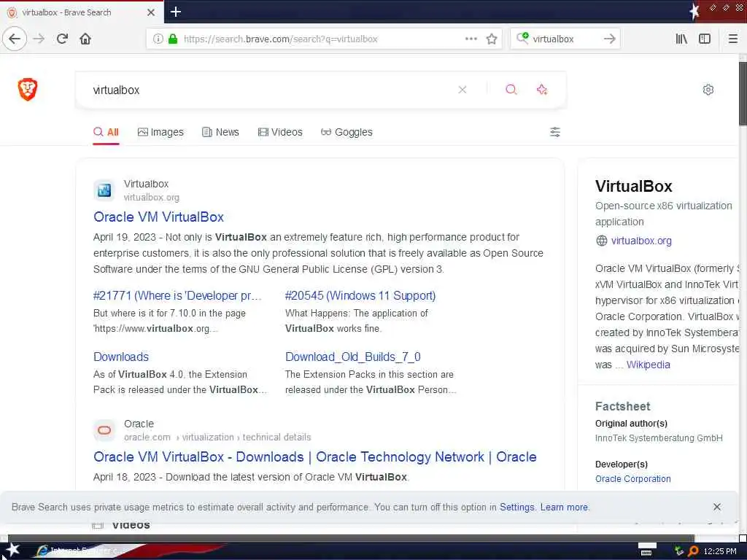Image resolution: width=747 pixels, height=560 pixels.
Task: Open Download_Old_Builds_7_0 link
Action: coord(352,357)
